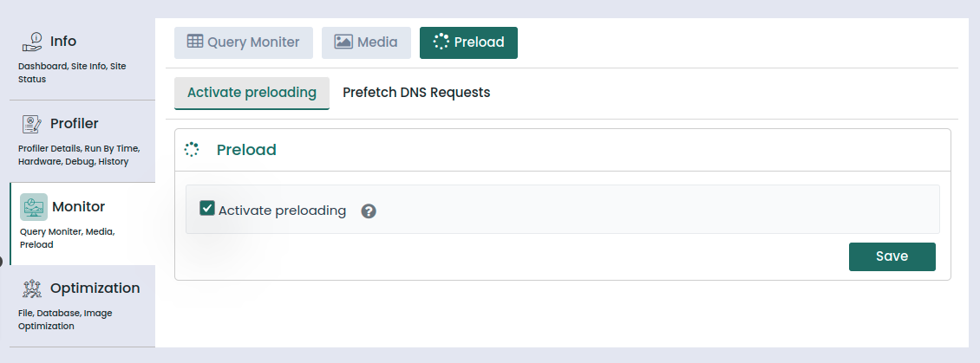This screenshot has height=363, width=980.
Task: Open the Optimization section title
Action: coord(95,288)
